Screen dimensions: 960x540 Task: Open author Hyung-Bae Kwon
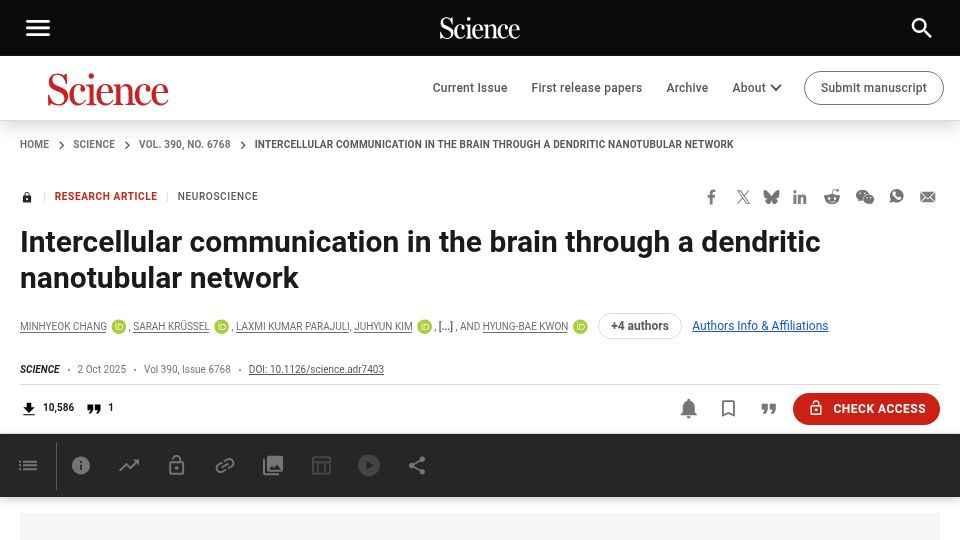(525, 326)
